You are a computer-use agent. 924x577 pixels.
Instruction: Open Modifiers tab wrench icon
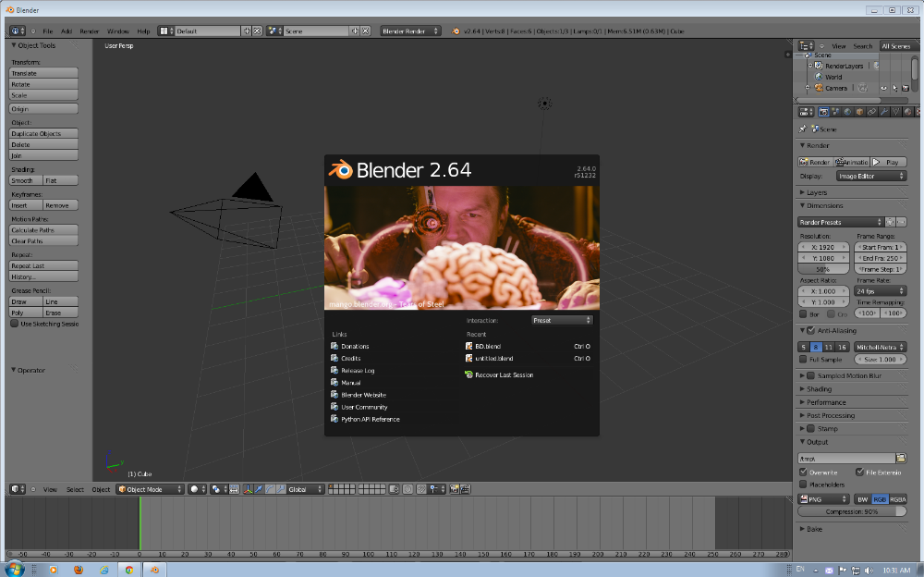pyautogui.click(x=884, y=112)
